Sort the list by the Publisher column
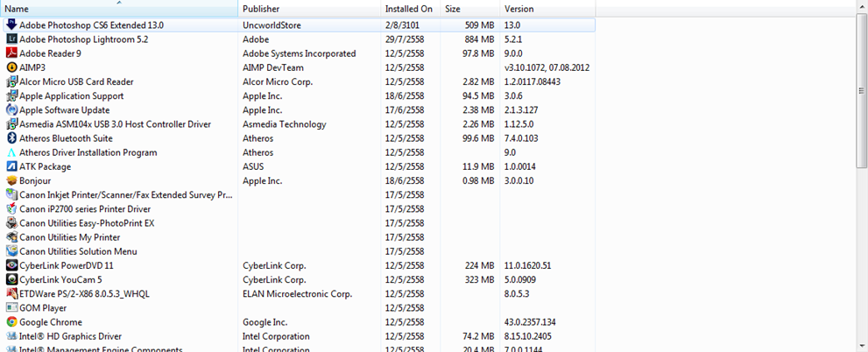 coord(309,9)
